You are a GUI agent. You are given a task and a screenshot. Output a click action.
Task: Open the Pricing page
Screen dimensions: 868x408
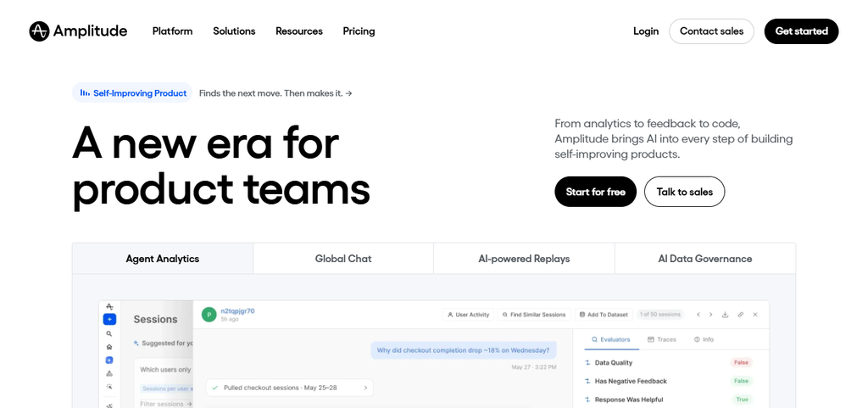click(359, 31)
